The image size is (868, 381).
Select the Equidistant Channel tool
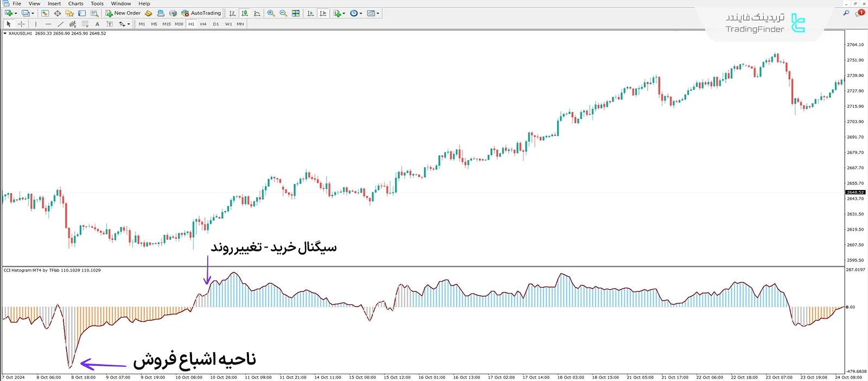tap(73, 24)
